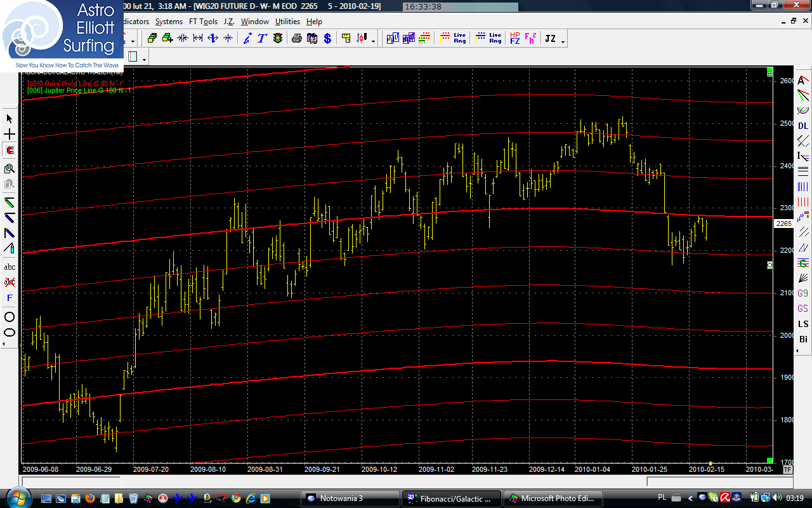Open Microsoft Photo Editor from taskbar
The image size is (812, 508).
552,498
